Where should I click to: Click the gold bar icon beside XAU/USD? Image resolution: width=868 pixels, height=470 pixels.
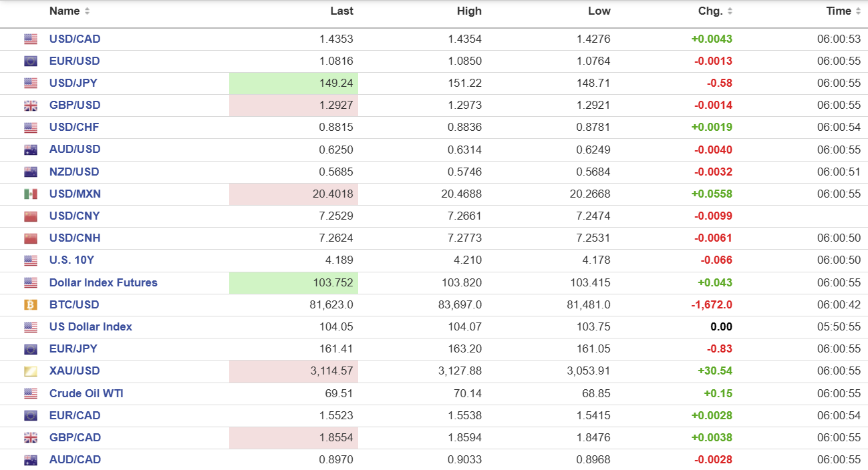[31, 371]
